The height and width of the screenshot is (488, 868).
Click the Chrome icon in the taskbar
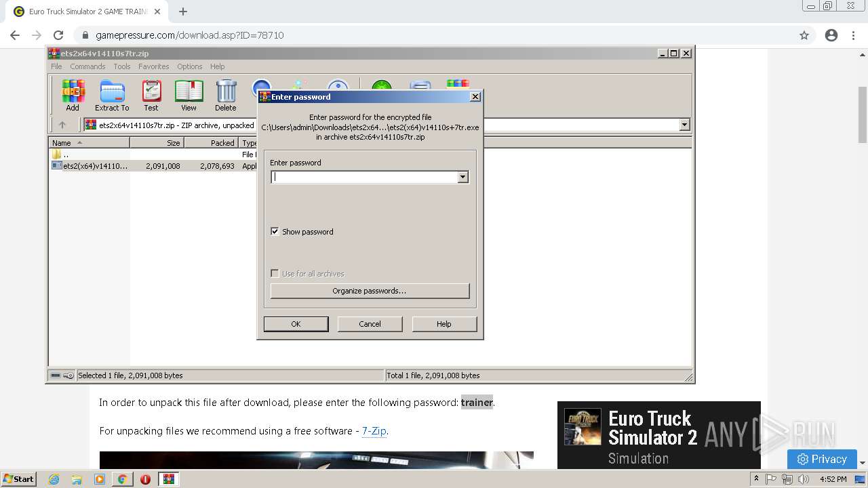tap(123, 479)
